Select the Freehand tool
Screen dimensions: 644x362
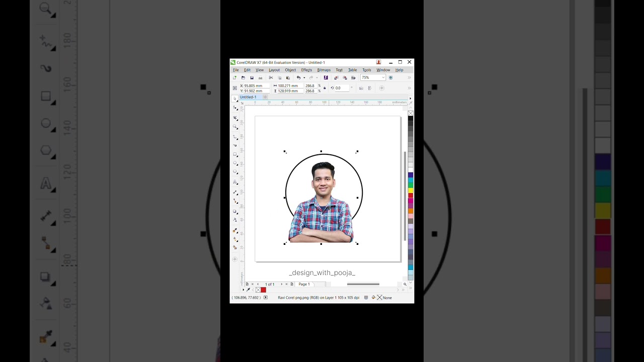[235, 136]
